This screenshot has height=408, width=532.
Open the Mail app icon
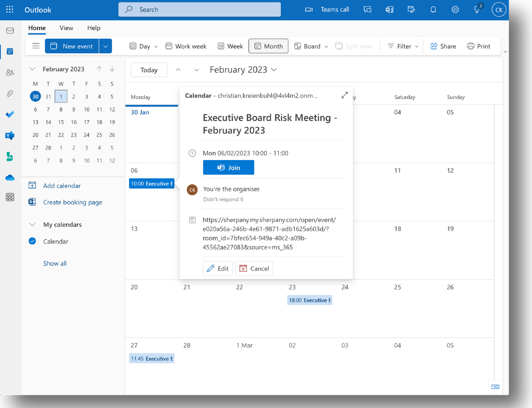(10, 30)
